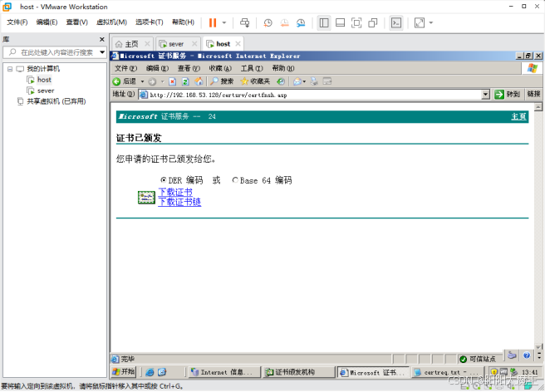Close the host tab

pyautogui.click(x=238, y=44)
